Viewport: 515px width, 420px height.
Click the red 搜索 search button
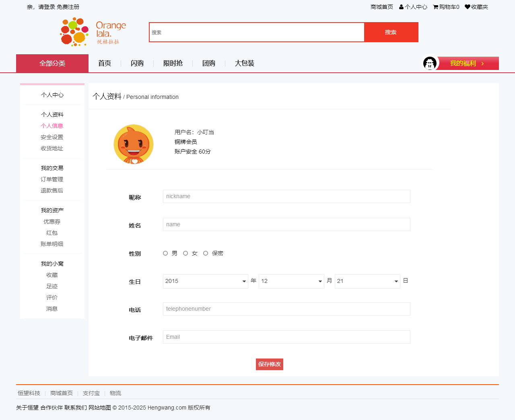click(391, 32)
